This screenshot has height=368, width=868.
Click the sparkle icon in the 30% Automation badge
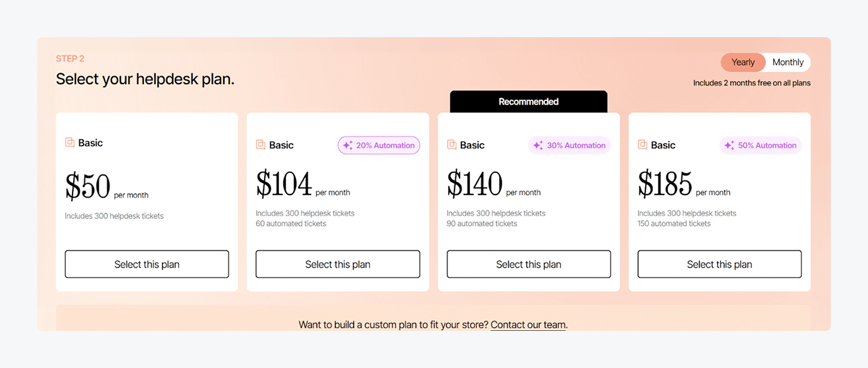tap(538, 145)
